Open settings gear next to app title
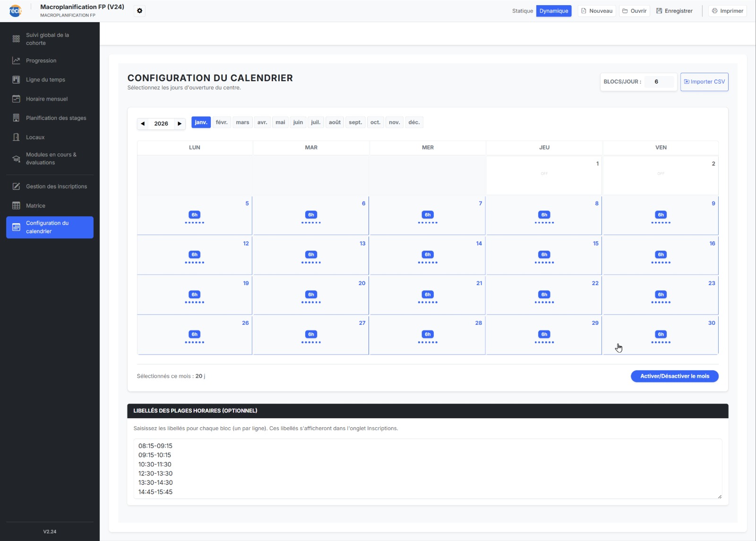The height and width of the screenshot is (541, 756). pos(139,11)
